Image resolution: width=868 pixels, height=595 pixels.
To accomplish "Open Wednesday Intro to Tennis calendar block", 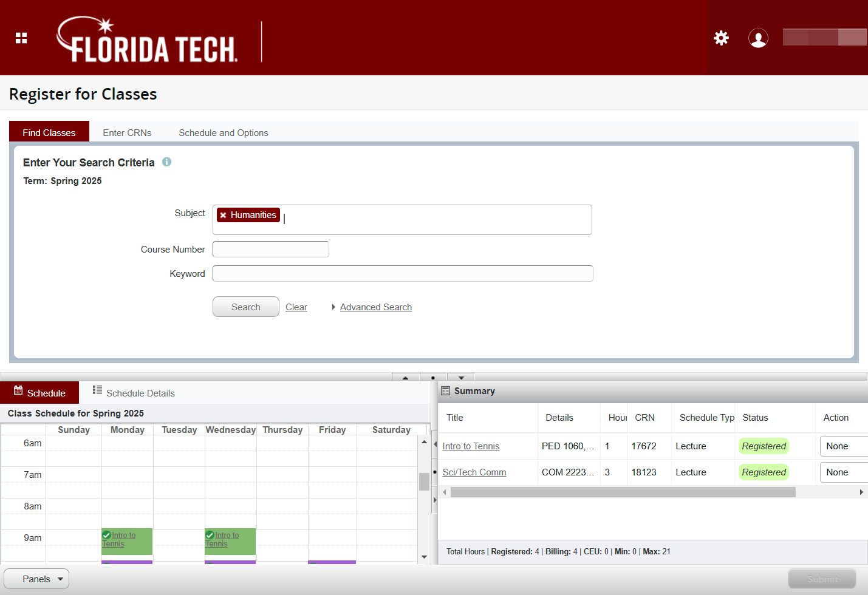I will (x=230, y=541).
